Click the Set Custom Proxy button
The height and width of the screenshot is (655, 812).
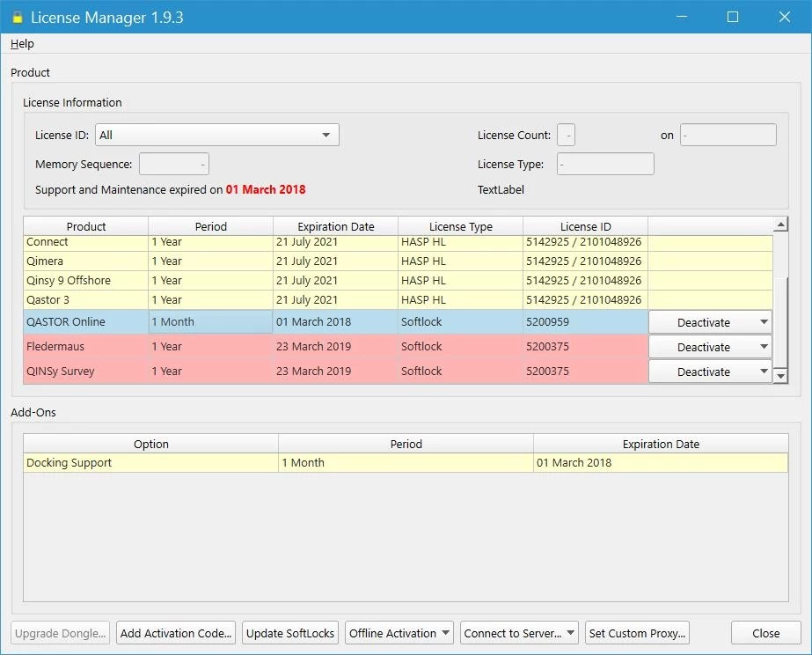point(638,633)
